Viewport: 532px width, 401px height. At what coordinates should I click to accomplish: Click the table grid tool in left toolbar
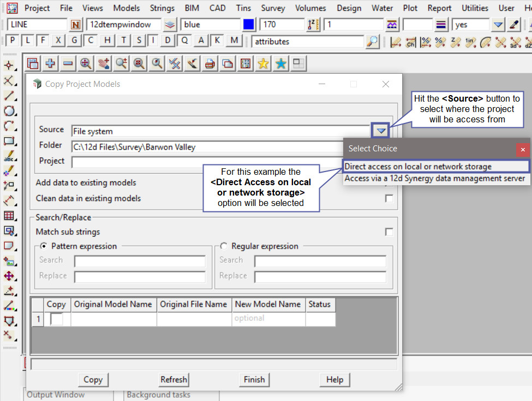(x=9, y=215)
